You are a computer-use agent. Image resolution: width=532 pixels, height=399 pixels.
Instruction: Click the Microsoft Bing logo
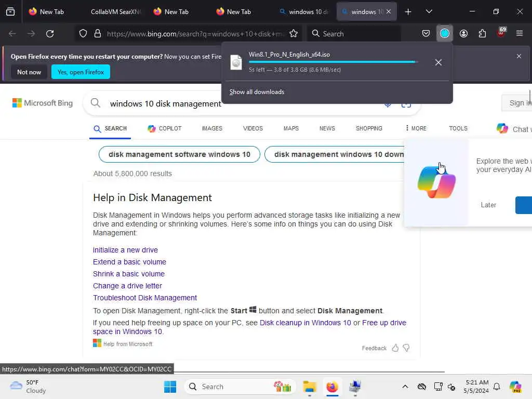pos(43,103)
